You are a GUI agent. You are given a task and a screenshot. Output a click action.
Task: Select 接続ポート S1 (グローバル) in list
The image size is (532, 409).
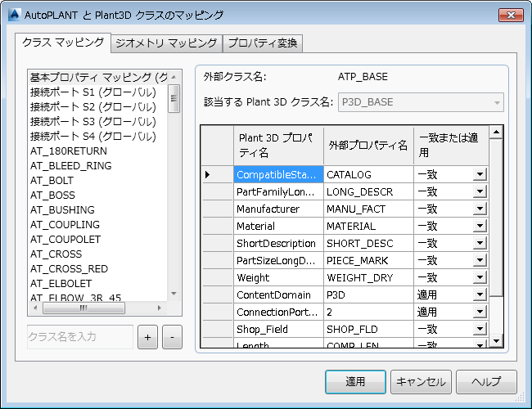point(98,92)
